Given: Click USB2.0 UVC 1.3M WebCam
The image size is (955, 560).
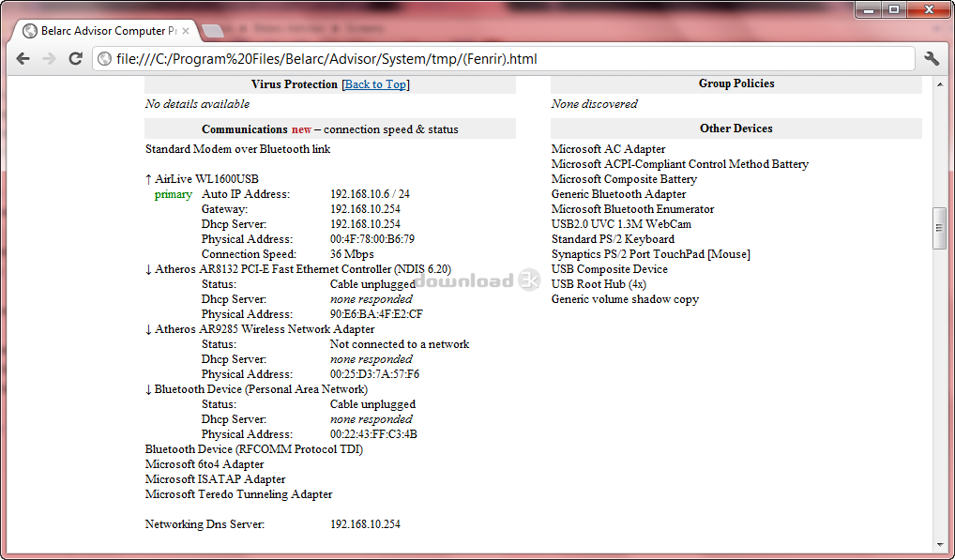Looking at the screenshot, I should coord(621,224).
